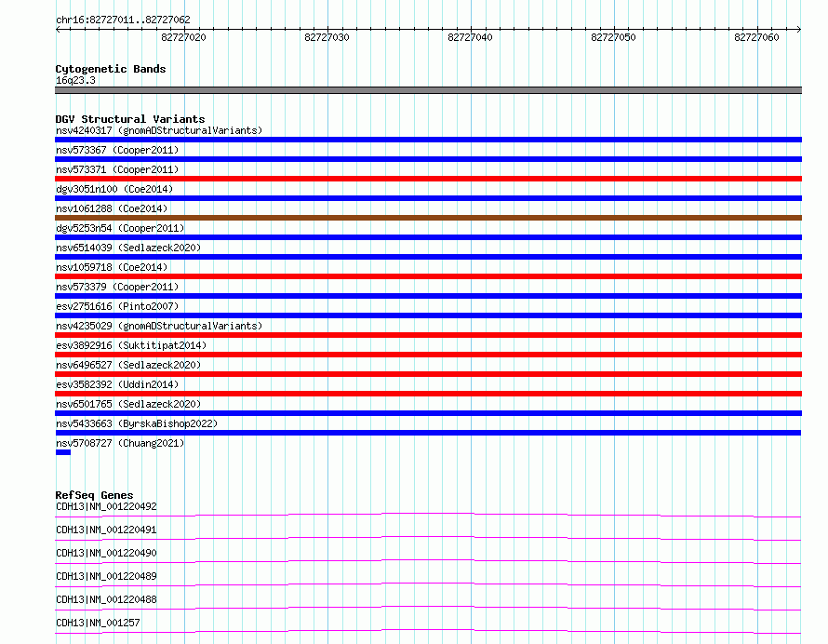Select the nsv573367 (Cooper2011) variant label
Image resolution: width=828 pixels, height=644 pixels.
coord(117,150)
